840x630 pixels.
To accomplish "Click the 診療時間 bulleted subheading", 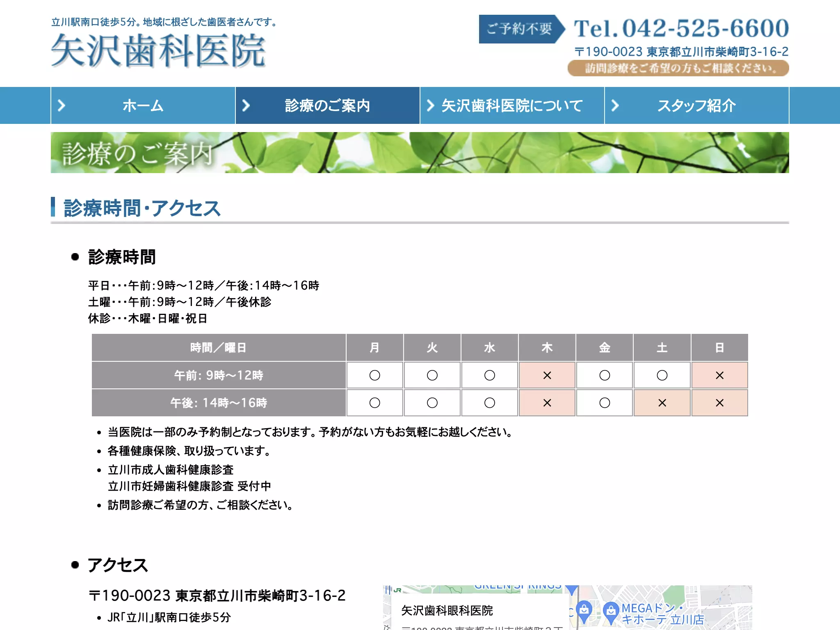I will (122, 257).
